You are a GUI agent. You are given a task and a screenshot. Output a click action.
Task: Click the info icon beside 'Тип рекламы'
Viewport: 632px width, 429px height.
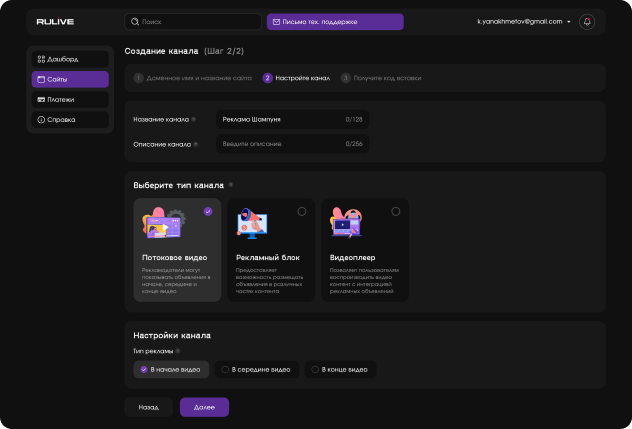tap(177, 351)
